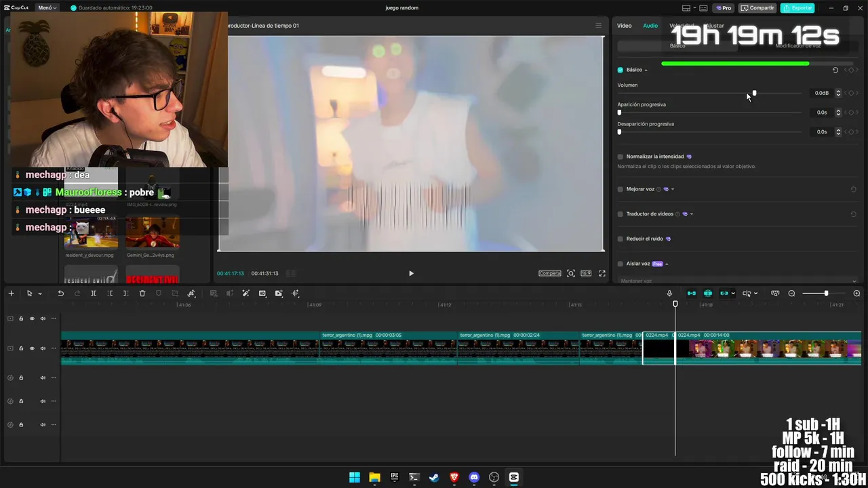Enable Reducir el ruido
868x488 pixels.
(x=620, y=239)
